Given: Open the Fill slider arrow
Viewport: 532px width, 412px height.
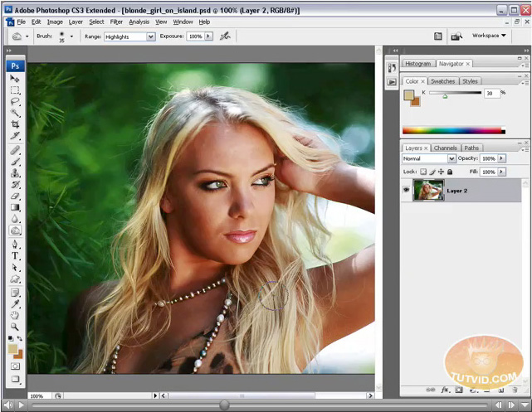Looking at the screenshot, I should coord(501,172).
